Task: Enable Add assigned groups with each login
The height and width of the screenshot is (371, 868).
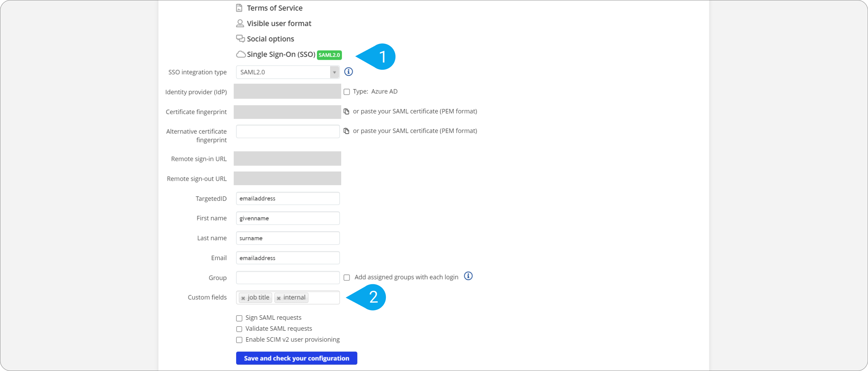Action: click(x=347, y=277)
